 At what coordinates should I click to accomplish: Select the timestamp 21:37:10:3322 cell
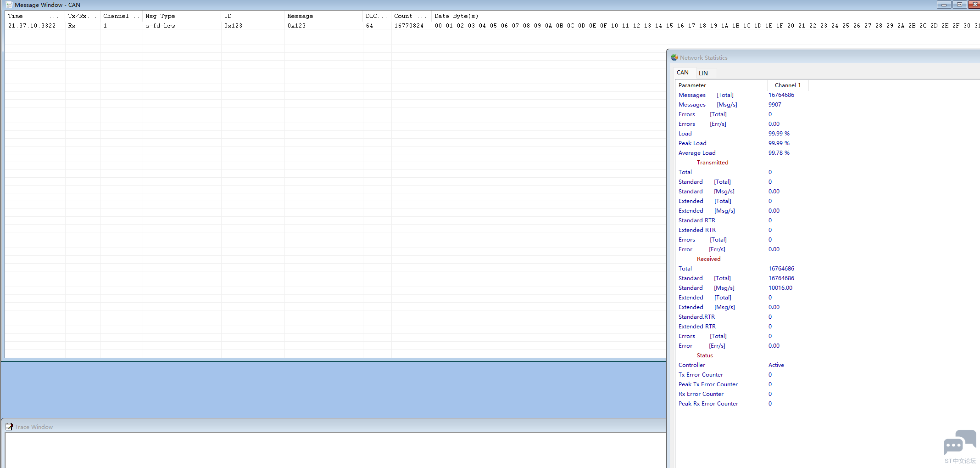[x=32, y=26]
